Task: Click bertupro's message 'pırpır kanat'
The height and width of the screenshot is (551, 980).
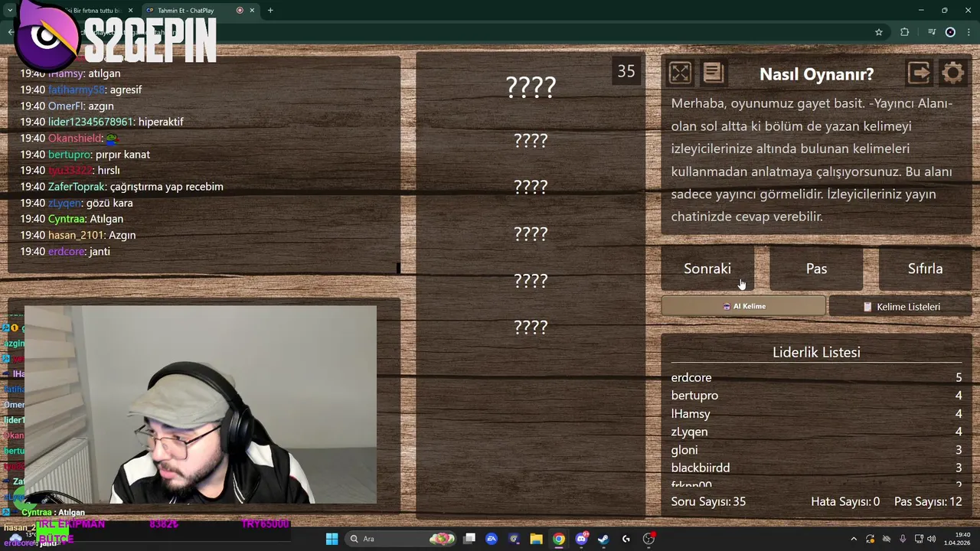Action: [x=122, y=155]
